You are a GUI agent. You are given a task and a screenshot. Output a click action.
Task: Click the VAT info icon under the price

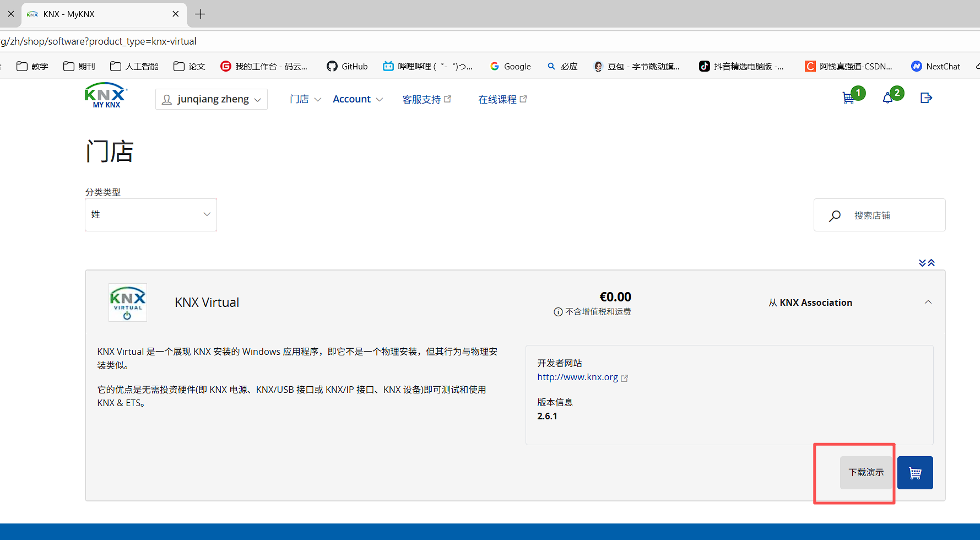(x=558, y=312)
